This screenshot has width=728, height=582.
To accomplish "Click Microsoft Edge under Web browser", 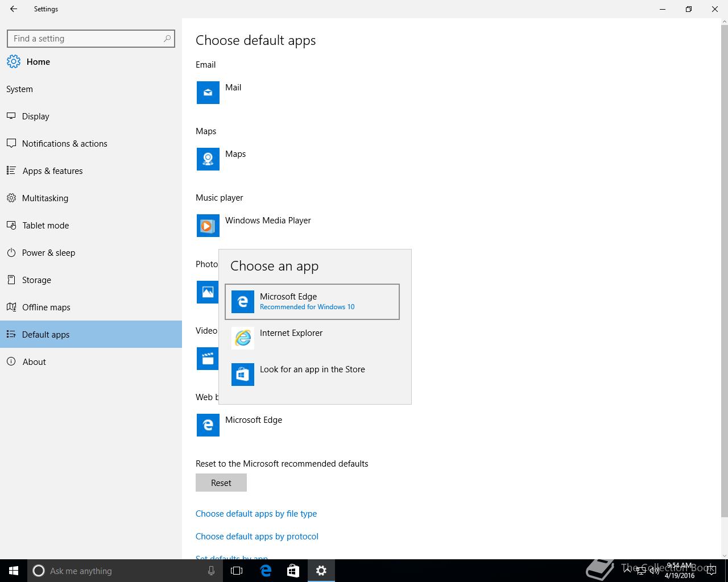I will pyautogui.click(x=254, y=419).
